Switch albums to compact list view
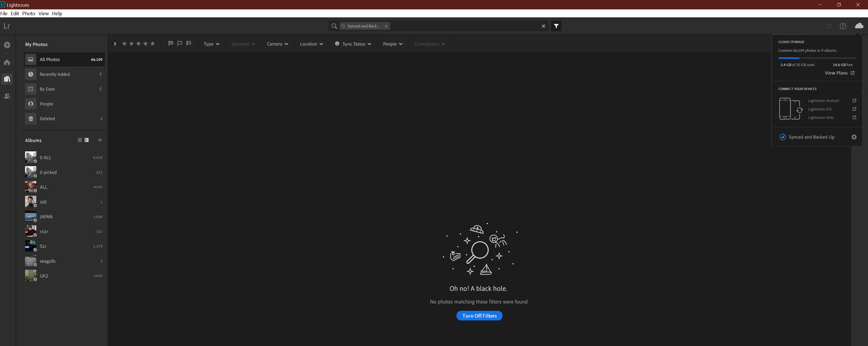The height and width of the screenshot is (346, 868). click(79, 140)
